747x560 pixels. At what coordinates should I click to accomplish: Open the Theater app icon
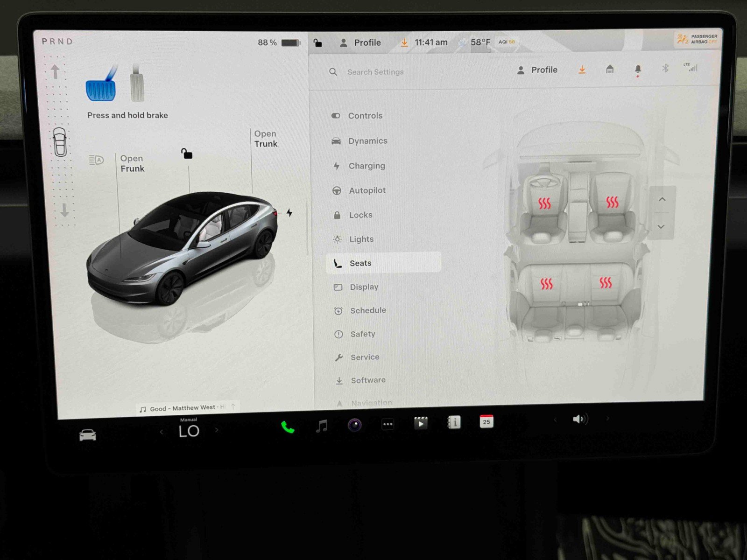[x=421, y=423]
